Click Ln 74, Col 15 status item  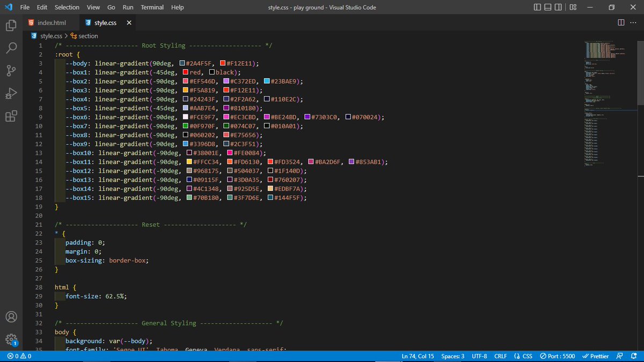(x=418, y=356)
